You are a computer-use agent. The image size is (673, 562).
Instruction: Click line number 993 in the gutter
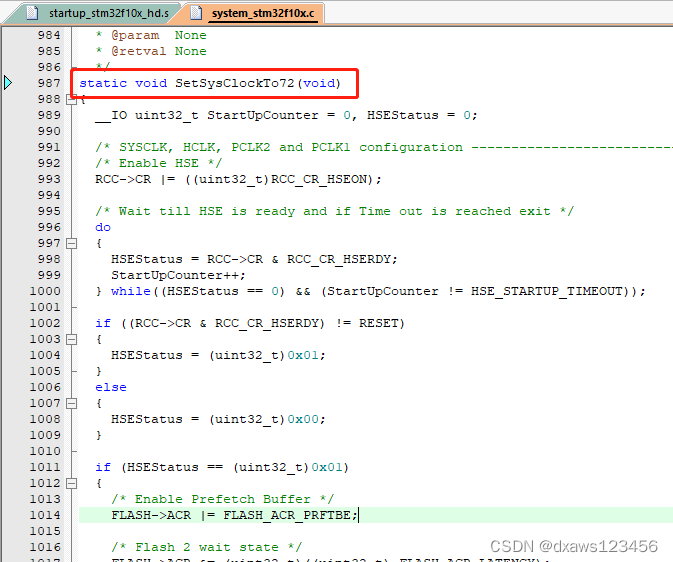(49, 179)
